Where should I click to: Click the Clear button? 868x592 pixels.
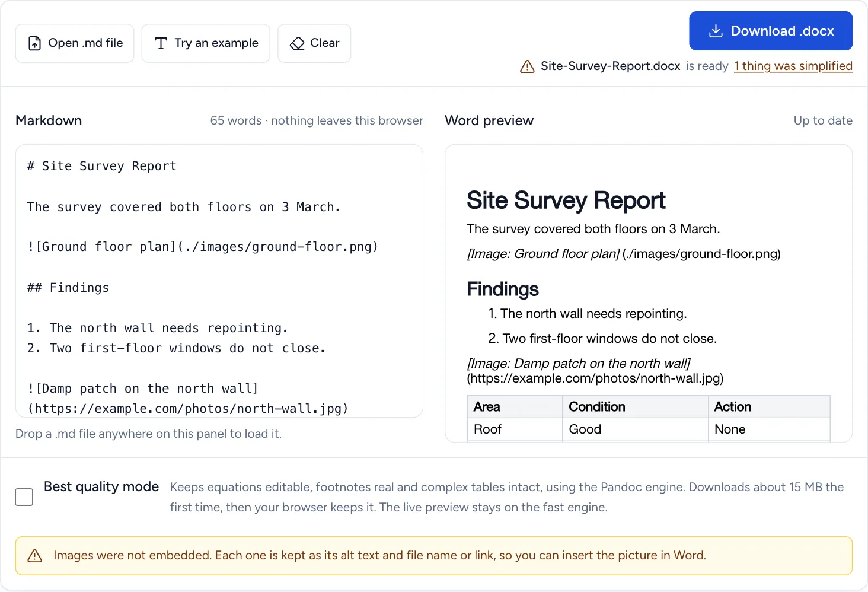point(314,43)
